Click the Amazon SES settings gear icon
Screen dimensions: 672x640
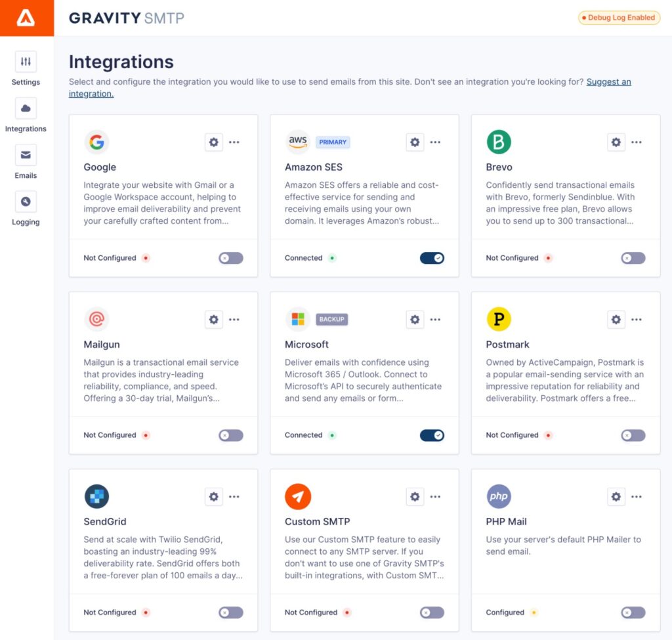[x=415, y=142]
